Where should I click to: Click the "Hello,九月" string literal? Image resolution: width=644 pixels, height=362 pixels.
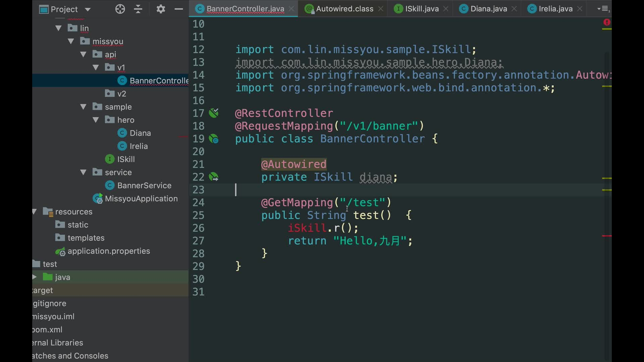370,241
